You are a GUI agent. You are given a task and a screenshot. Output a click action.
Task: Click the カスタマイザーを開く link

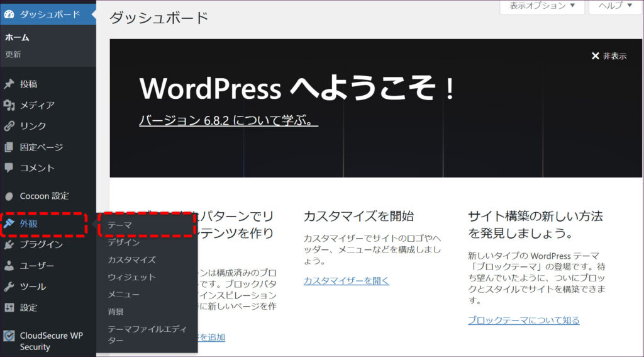346,280
